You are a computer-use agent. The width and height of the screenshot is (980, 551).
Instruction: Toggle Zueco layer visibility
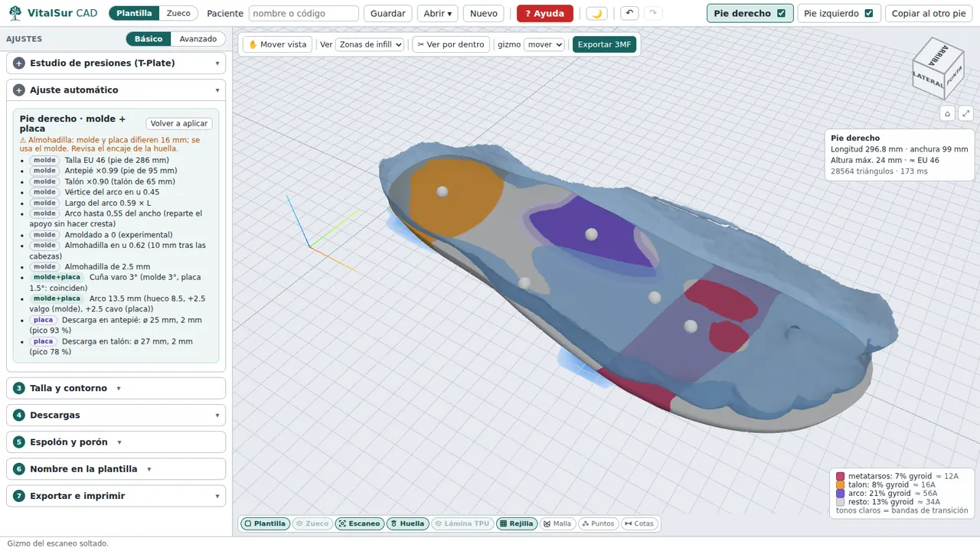point(312,523)
